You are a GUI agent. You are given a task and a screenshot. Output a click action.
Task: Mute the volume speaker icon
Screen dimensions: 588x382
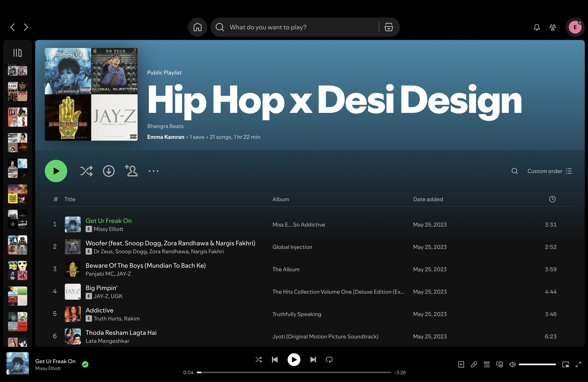(x=513, y=364)
